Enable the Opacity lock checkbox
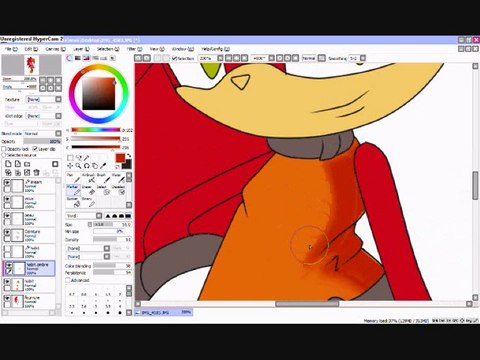The height and width of the screenshot is (360, 480). (x=4, y=149)
